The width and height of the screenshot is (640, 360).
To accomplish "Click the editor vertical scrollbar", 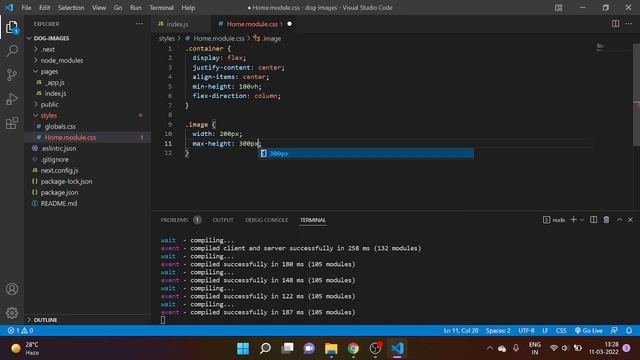I will point(636,94).
